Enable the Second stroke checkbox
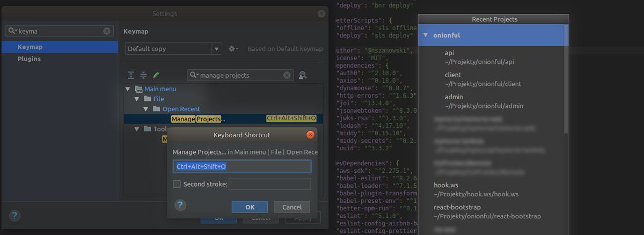 click(177, 185)
